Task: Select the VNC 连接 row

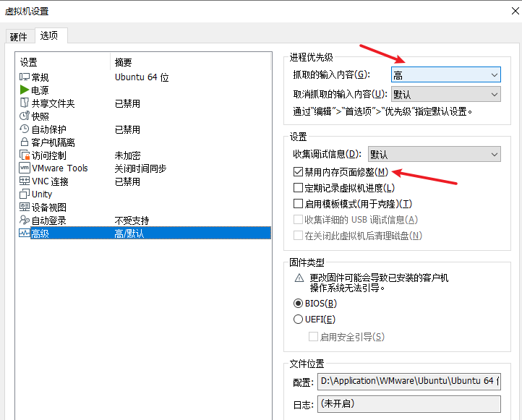Action: (x=145, y=181)
